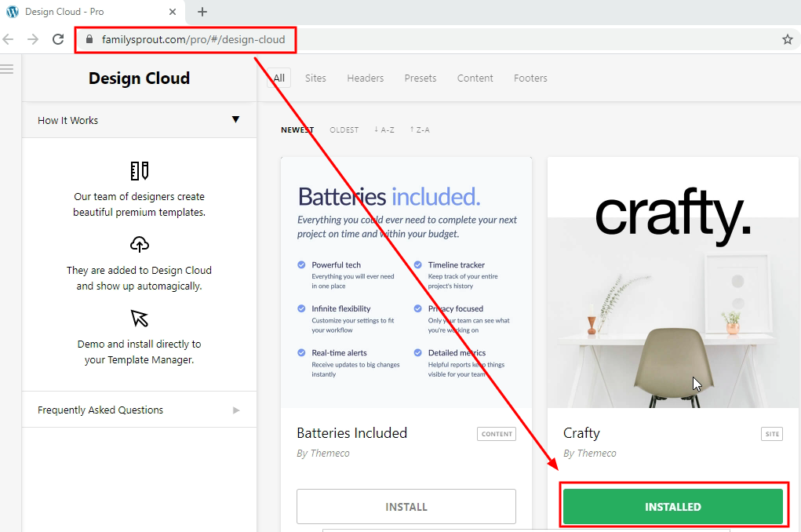Reload the page using the refresh icon
Viewport: 801px width, 532px height.
pyautogui.click(x=58, y=39)
